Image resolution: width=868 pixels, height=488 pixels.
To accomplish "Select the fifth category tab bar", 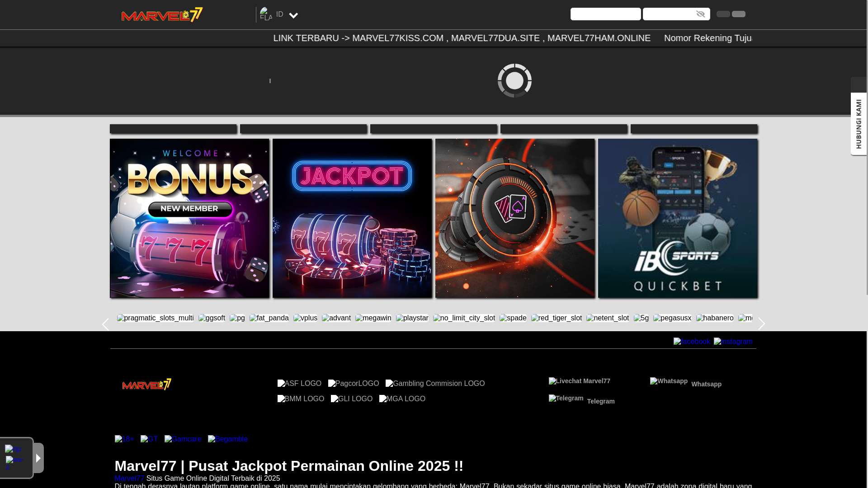I will point(694,129).
